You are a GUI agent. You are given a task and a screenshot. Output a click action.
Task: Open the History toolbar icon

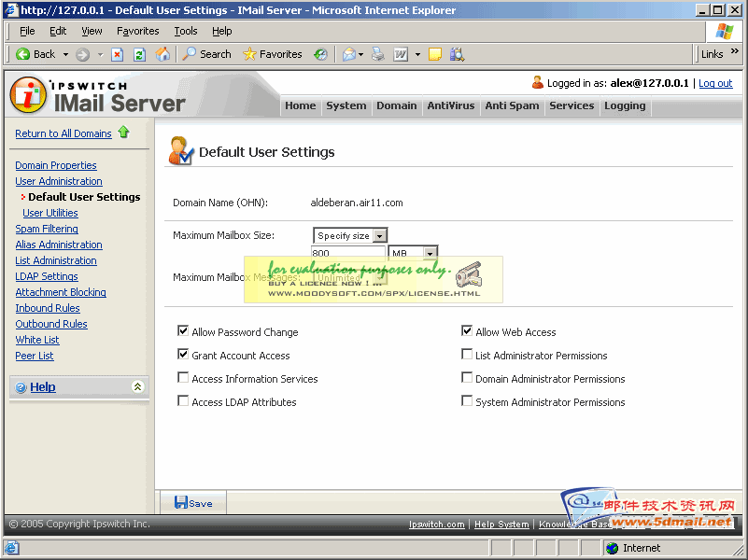pos(321,54)
